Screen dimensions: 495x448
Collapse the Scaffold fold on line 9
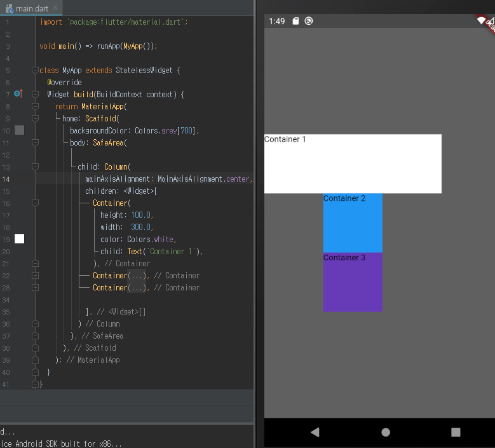[35, 118]
